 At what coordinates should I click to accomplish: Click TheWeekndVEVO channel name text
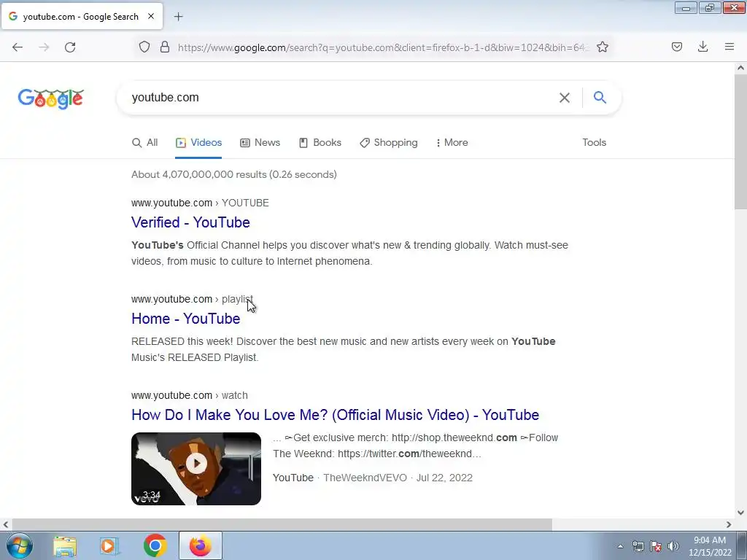click(365, 478)
